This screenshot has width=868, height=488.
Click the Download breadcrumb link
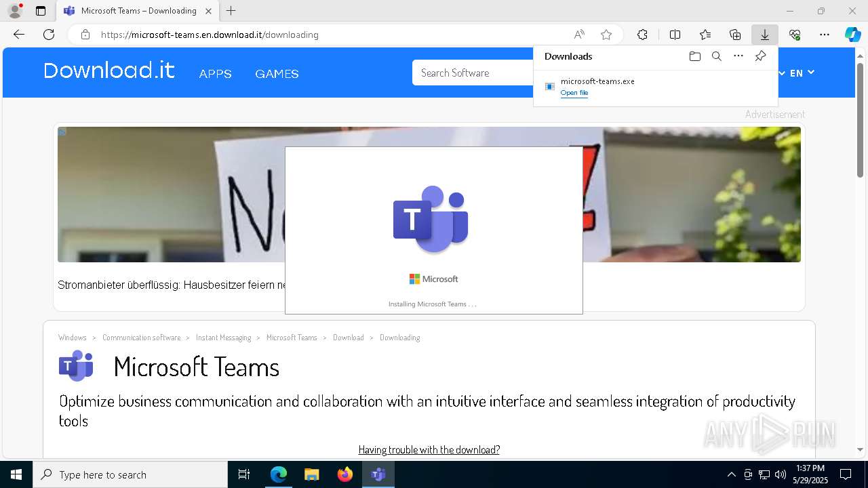[349, 338]
